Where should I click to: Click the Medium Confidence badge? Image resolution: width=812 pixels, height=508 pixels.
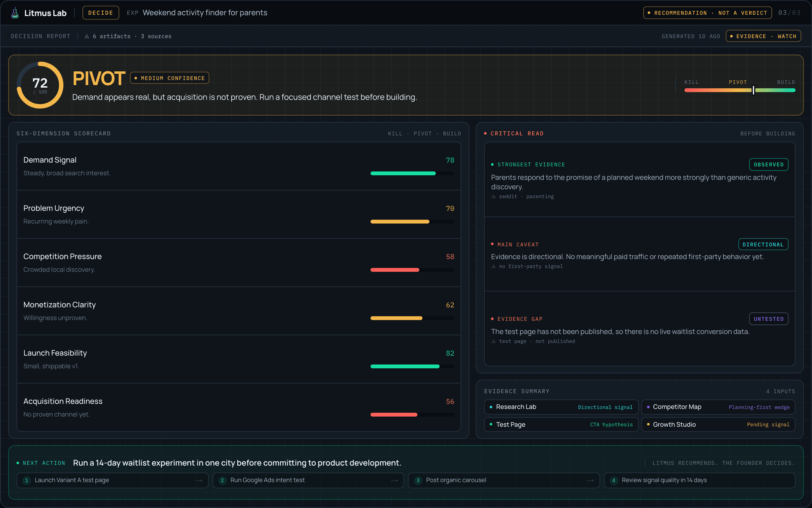point(170,78)
